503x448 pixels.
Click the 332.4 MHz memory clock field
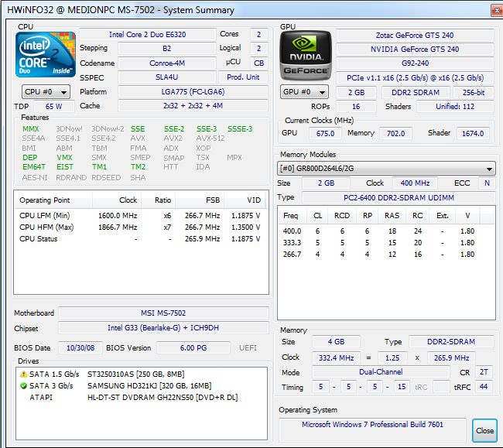click(336, 358)
